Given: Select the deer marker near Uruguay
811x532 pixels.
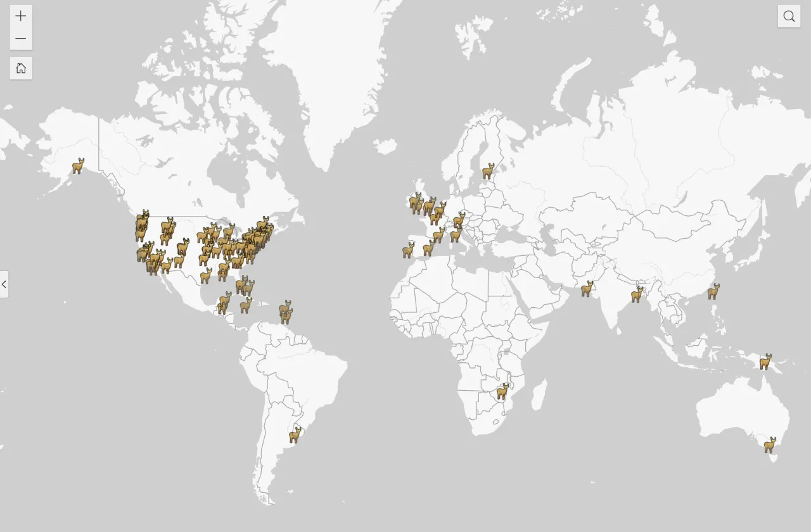Looking at the screenshot, I should pos(295,435).
